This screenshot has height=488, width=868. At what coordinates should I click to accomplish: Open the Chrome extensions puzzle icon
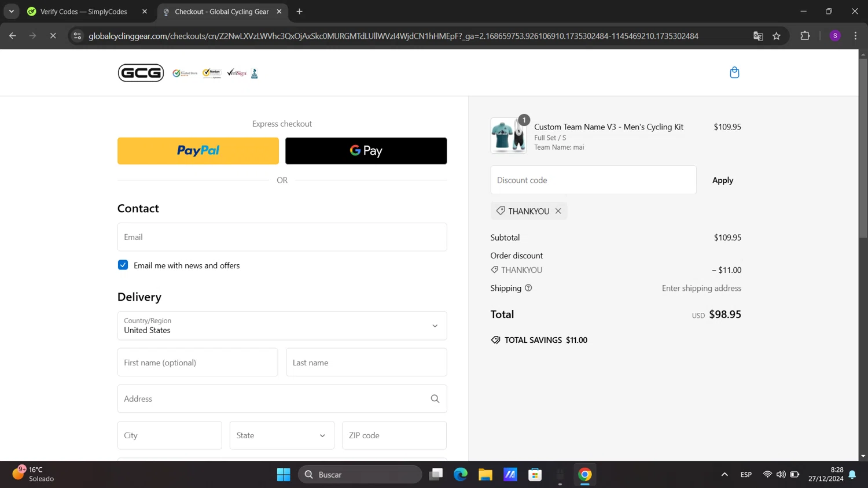point(805,36)
